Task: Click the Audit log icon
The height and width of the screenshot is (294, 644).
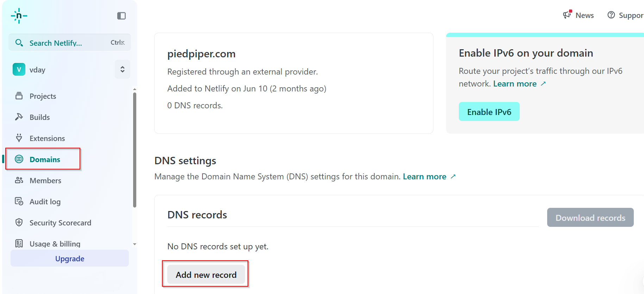Action: (19, 202)
